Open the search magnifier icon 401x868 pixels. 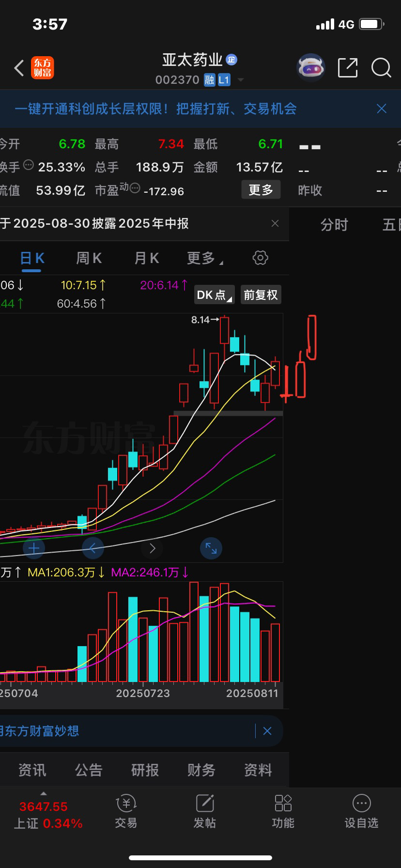(x=381, y=68)
